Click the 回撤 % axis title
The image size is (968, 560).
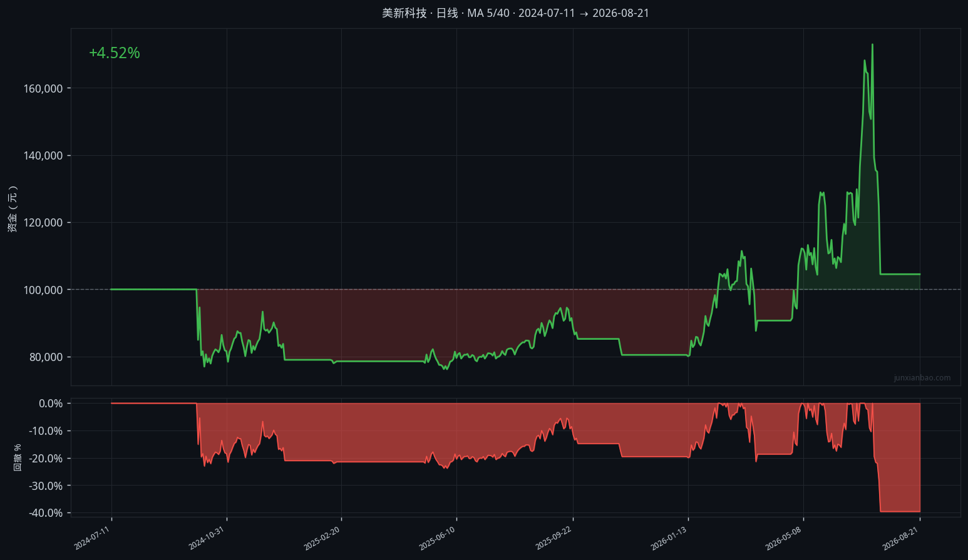click(18, 457)
